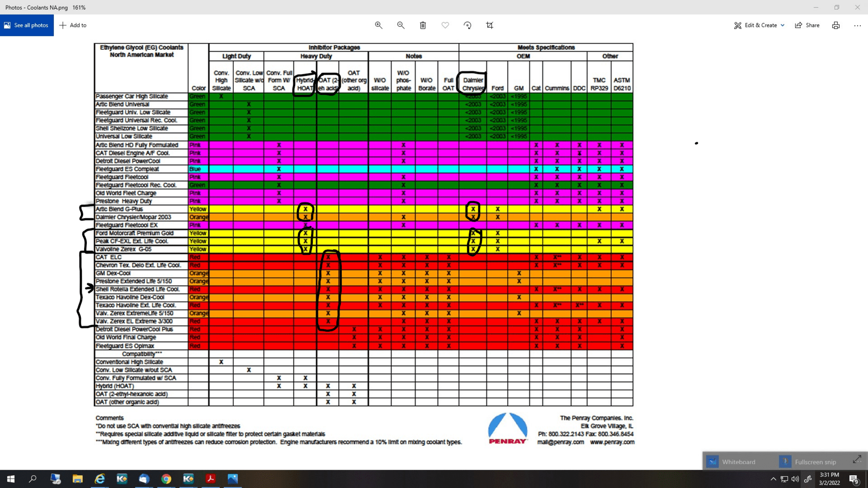The height and width of the screenshot is (488, 868).
Task: Click 'DDC' column header
Action: click(579, 88)
